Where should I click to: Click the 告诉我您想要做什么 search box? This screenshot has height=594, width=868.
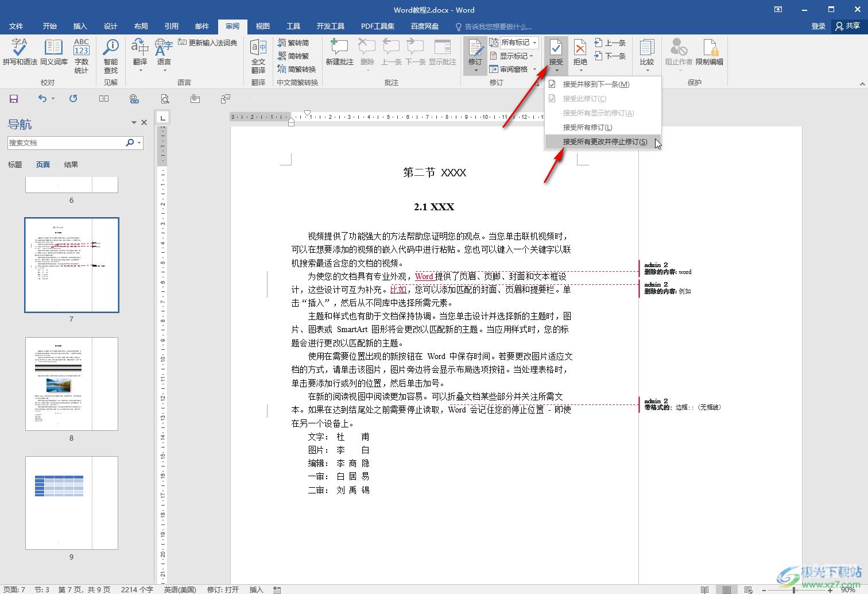494,26
